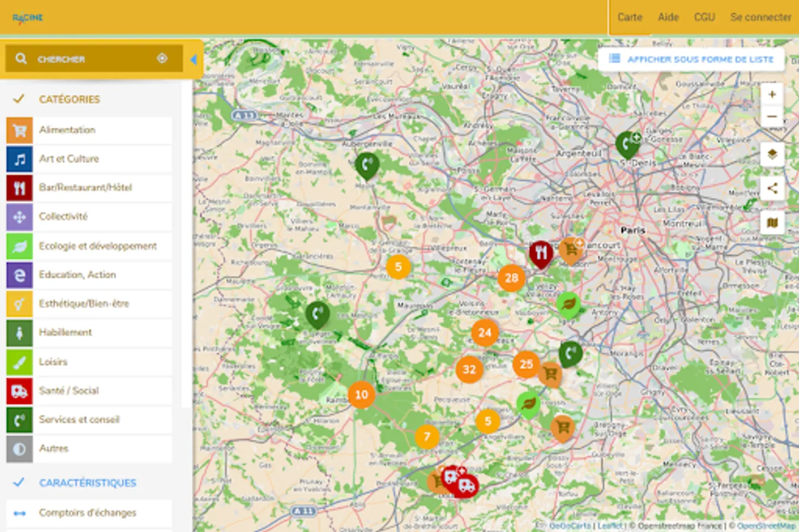Select the leaf marker near Antony
The image size is (799, 532).
pyautogui.click(x=568, y=305)
